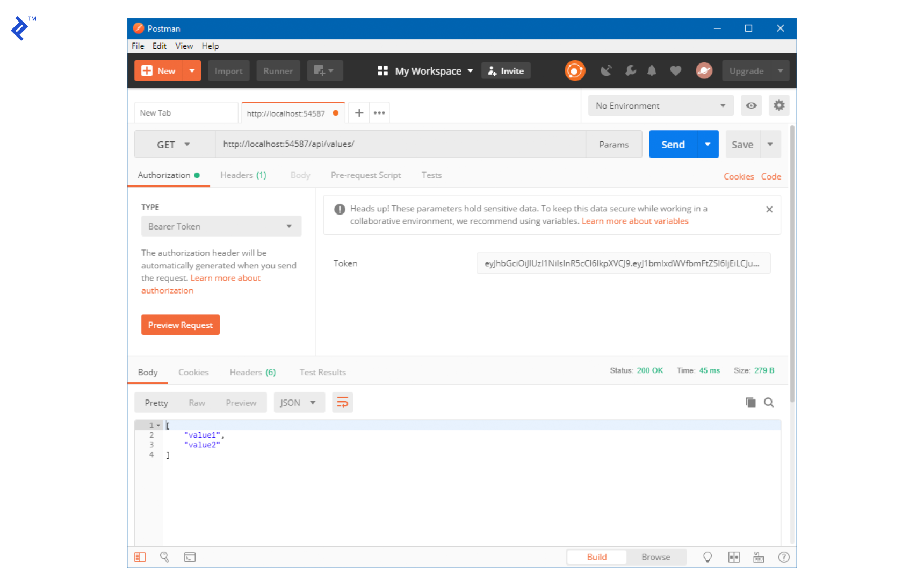Toggle text wrapping in the response editor

pyautogui.click(x=342, y=402)
